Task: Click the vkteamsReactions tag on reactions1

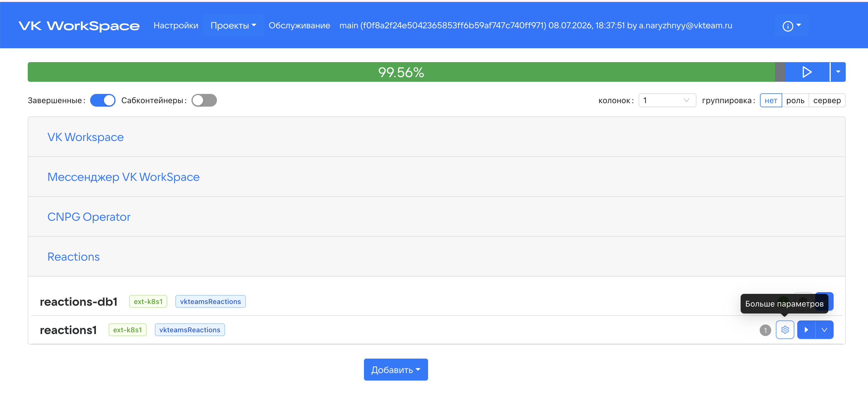Action: pyautogui.click(x=190, y=329)
